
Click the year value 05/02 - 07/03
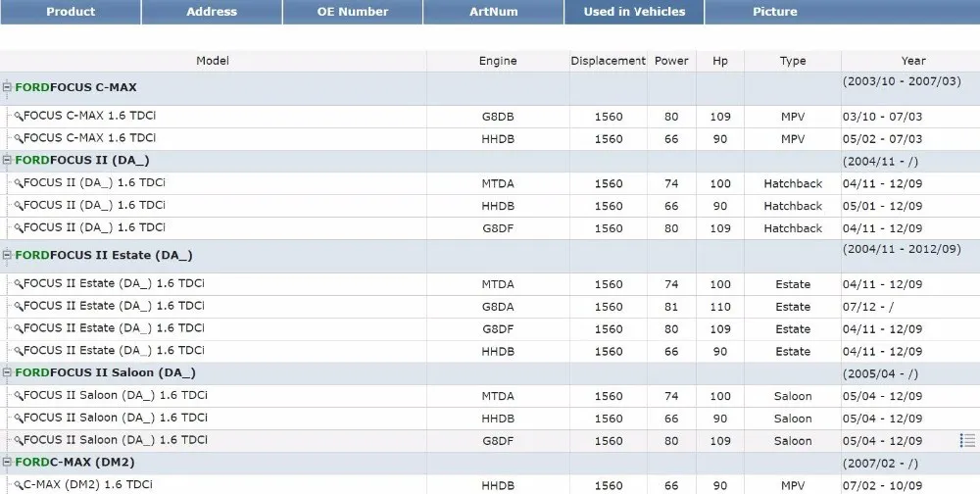(x=883, y=139)
